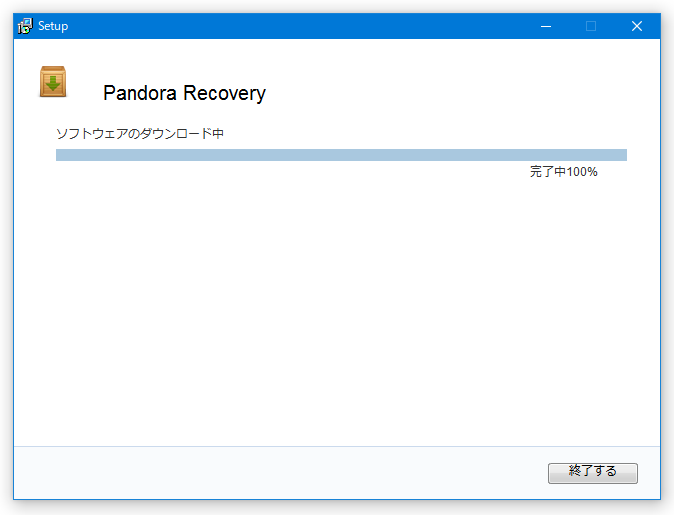Click the Setup installer icon in title bar

click(25, 26)
